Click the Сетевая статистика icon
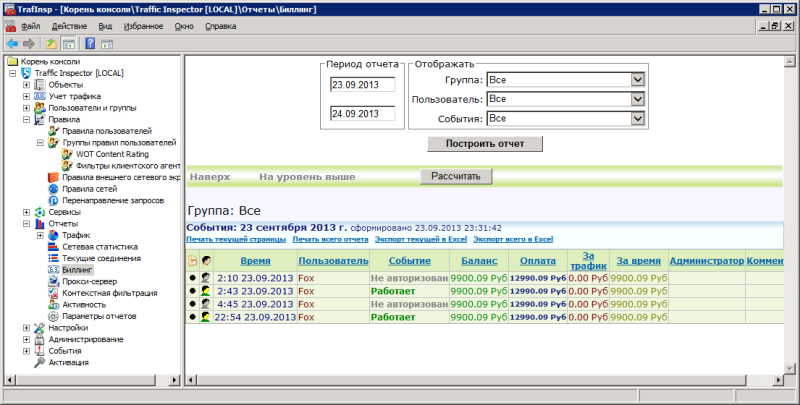 tap(53, 247)
